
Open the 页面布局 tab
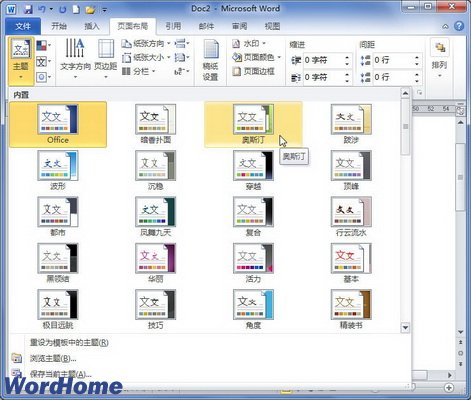click(133, 26)
